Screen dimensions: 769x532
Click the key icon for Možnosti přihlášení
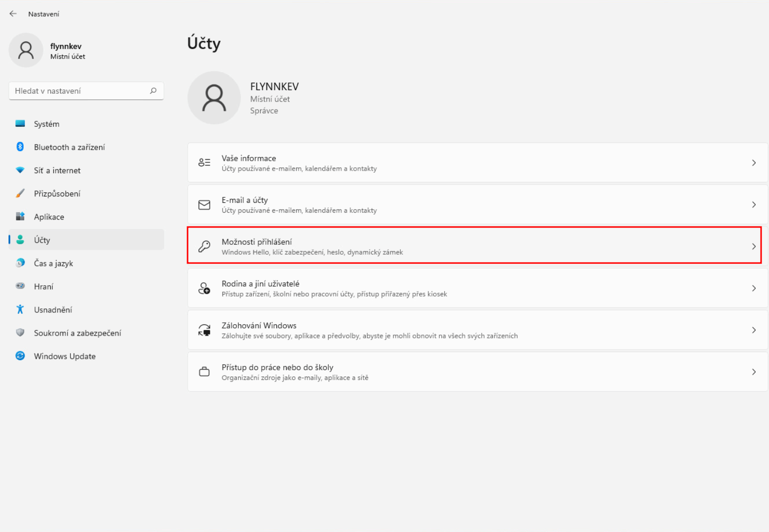[x=204, y=246]
